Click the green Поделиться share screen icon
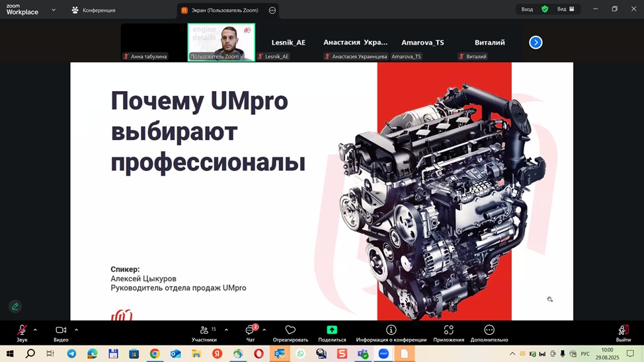This screenshot has height=362, width=644. pyautogui.click(x=332, y=330)
